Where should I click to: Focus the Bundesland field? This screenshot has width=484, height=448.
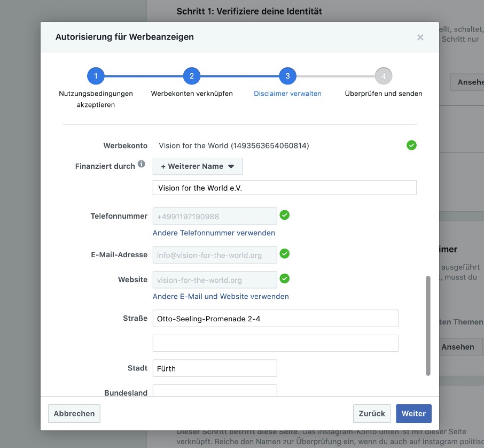[x=215, y=390]
